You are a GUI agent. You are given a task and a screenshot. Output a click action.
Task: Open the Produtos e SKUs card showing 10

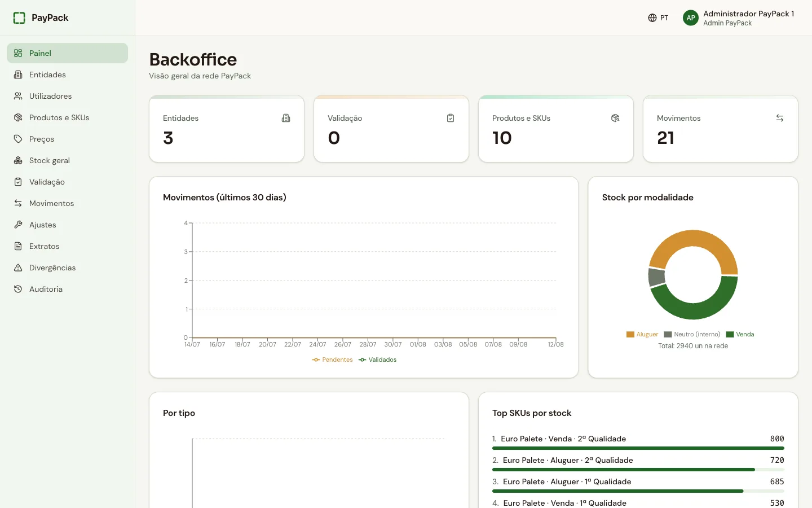point(556,129)
